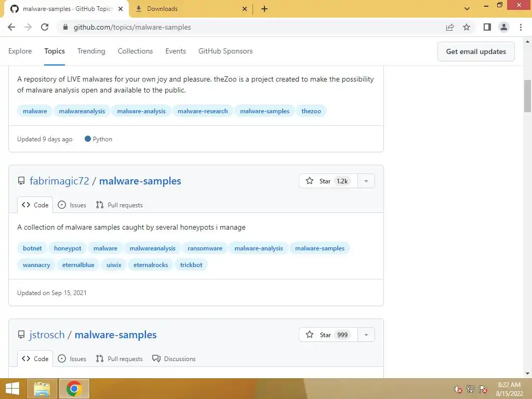Bookmark this page with the star icon
Viewport: 532px width, 399px height.
click(467, 27)
